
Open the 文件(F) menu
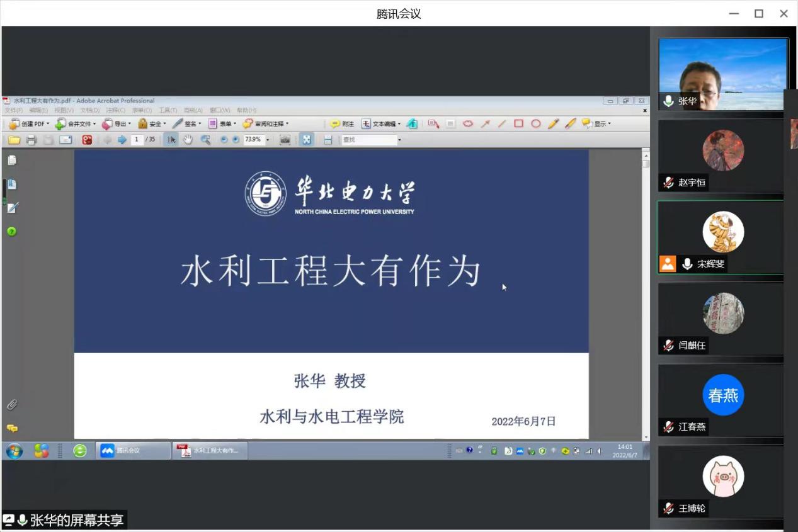13,110
